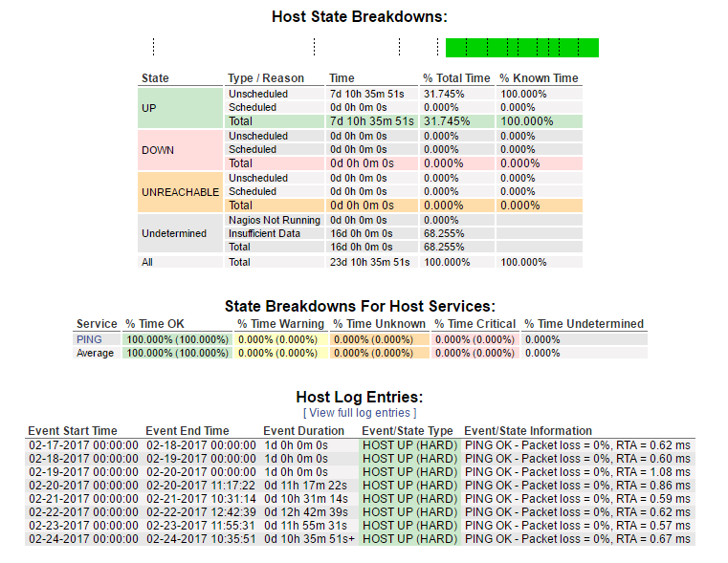
Task: Click the PING service link
Action: point(88,339)
